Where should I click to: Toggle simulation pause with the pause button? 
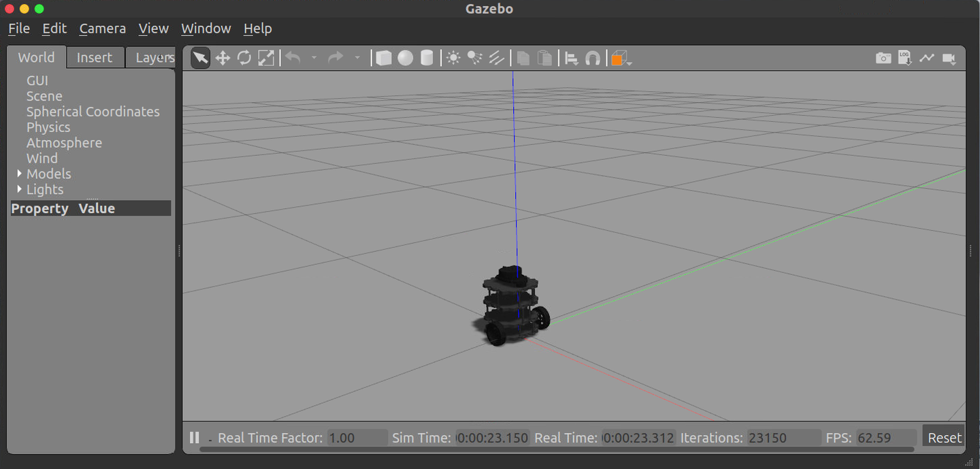click(x=194, y=437)
